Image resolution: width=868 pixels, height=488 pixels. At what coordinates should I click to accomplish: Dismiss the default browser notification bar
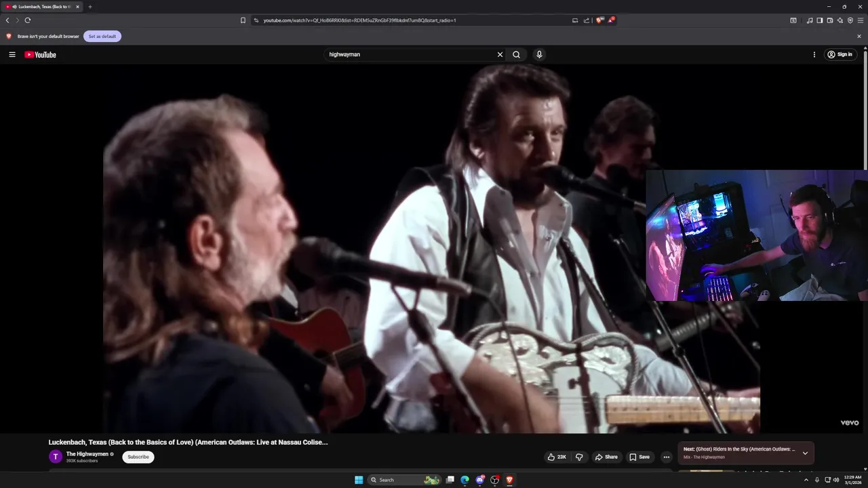coord(859,36)
